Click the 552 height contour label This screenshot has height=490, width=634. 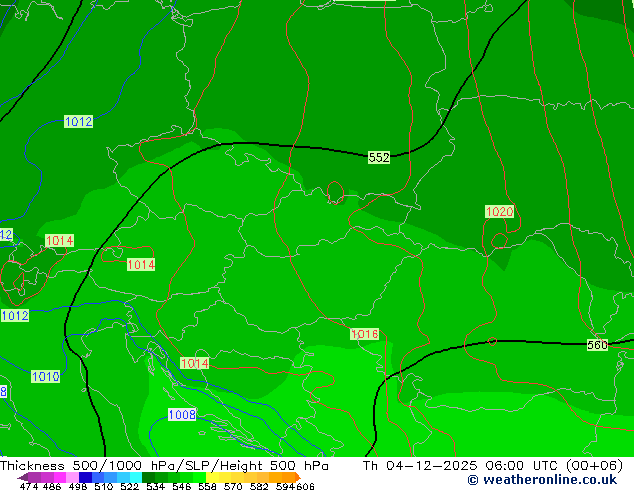coord(379,157)
